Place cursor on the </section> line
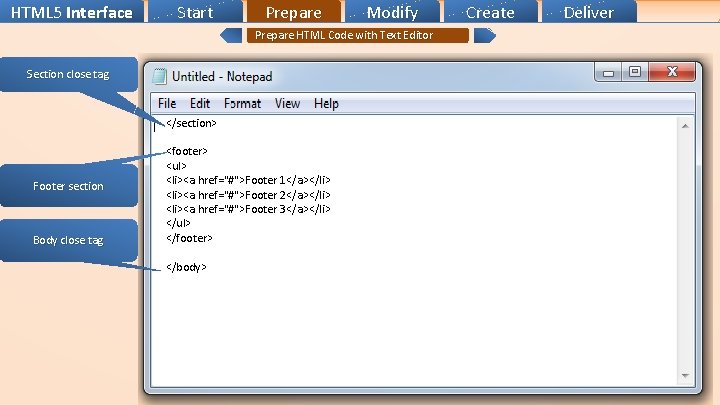The height and width of the screenshot is (405, 720). [x=191, y=123]
